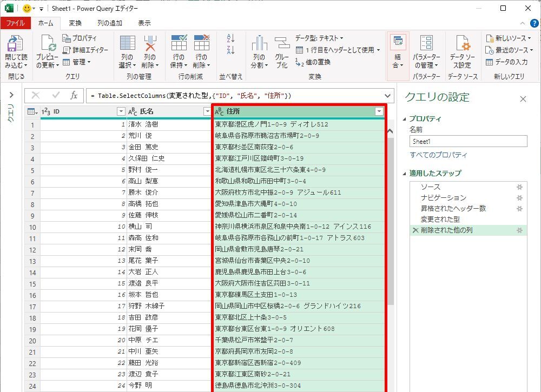
Task: Click the query 名前 field containing Sheet1
Action: 468,141
